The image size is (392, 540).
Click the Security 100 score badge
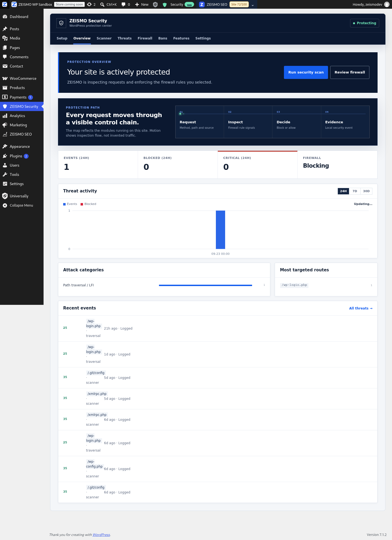click(x=189, y=5)
